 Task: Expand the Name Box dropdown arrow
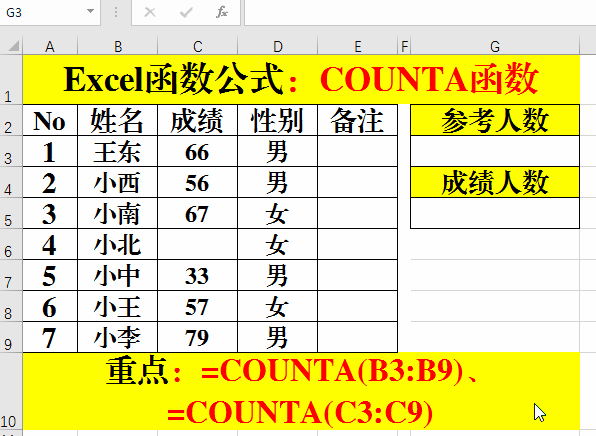click(90, 11)
